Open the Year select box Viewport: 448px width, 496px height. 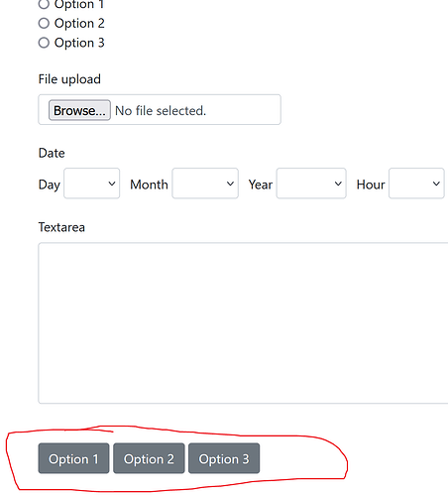point(311,184)
